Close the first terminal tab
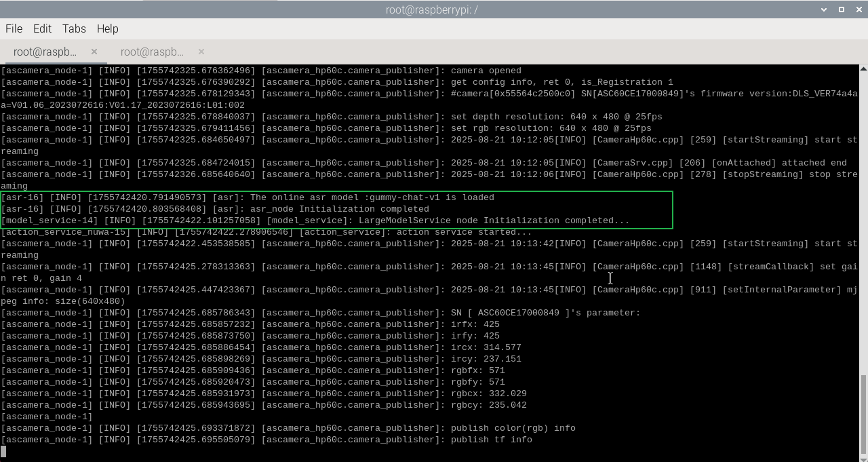The image size is (868, 462). [x=94, y=52]
